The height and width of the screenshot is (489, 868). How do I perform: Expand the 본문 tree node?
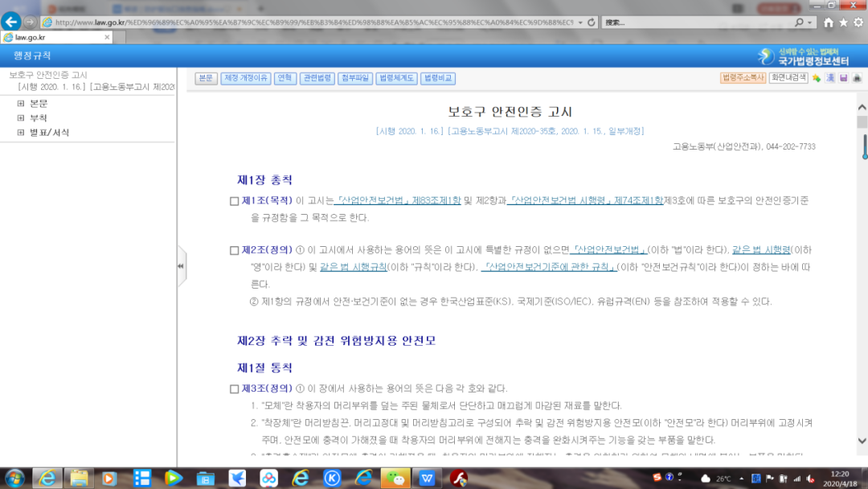[x=21, y=103]
